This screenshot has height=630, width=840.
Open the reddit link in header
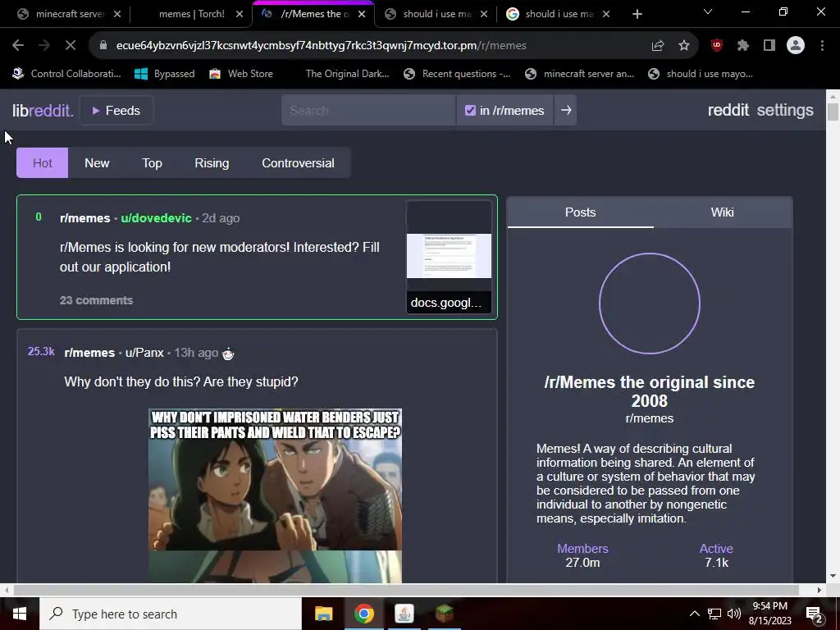click(728, 110)
